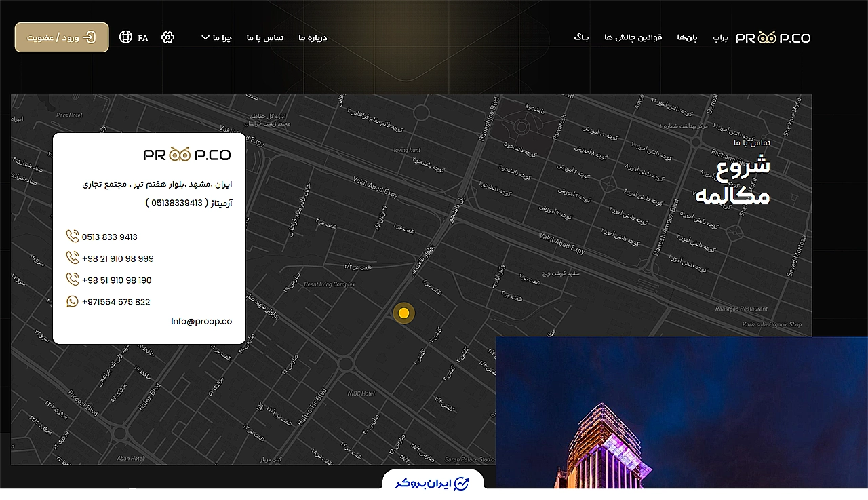The width and height of the screenshot is (868, 500).
Task: Click the phone icon beside +98 51 910 98 190
Action: (x=73, y=280)
